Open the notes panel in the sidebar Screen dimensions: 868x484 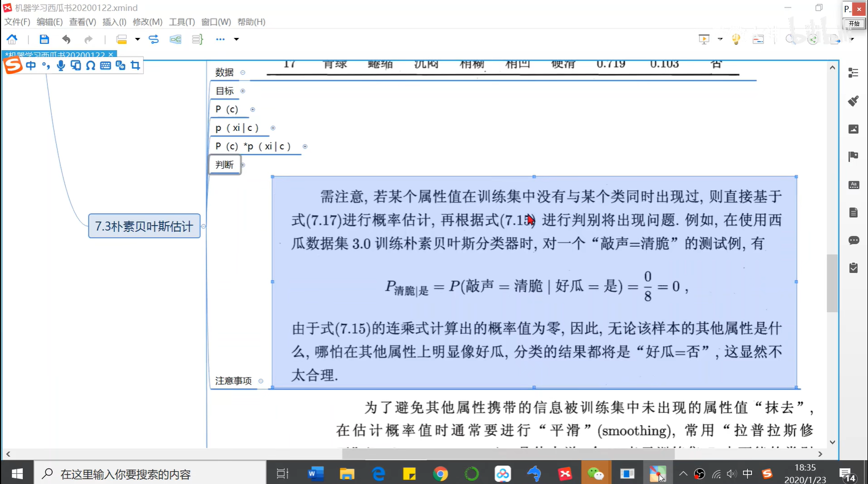tap(854, 213)
